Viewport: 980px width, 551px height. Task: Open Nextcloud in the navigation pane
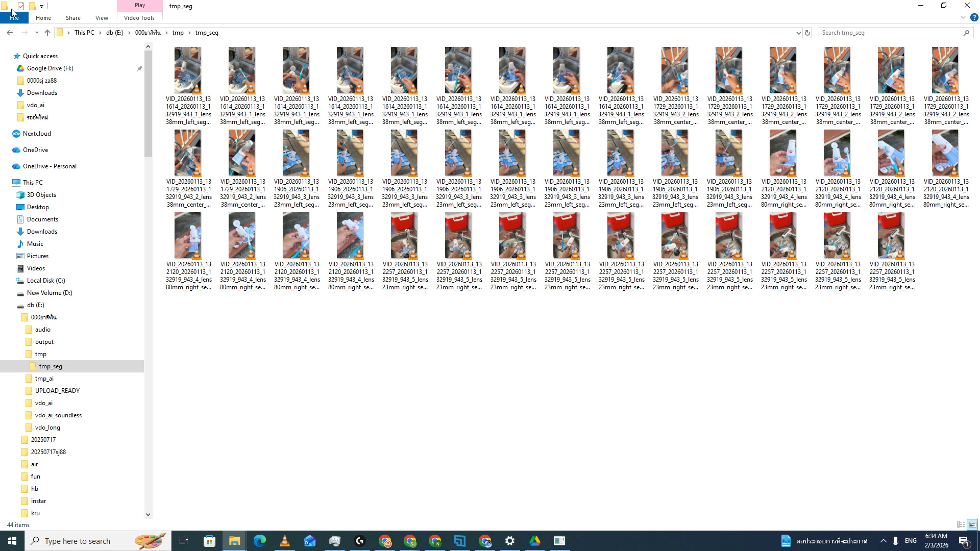[x=37, y=134]
